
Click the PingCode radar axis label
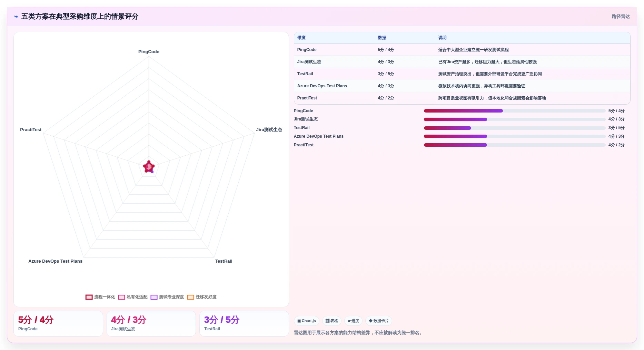149,52
